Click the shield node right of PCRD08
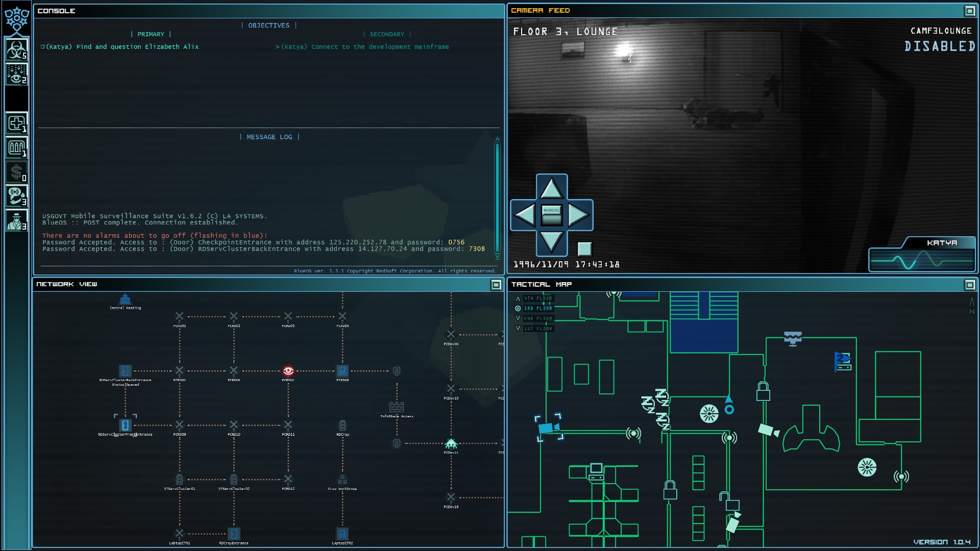Viewport: 980px width, 551px height. 397,371
